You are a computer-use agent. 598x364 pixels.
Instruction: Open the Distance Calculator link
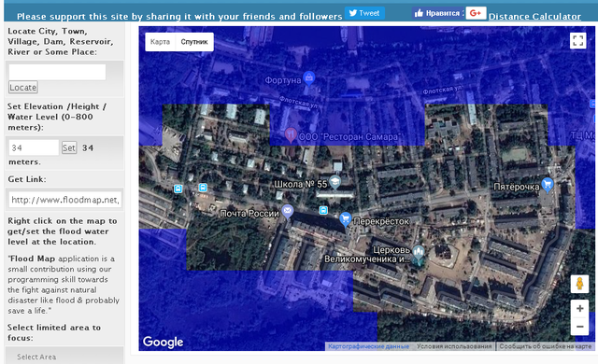(x=534, y=17)
